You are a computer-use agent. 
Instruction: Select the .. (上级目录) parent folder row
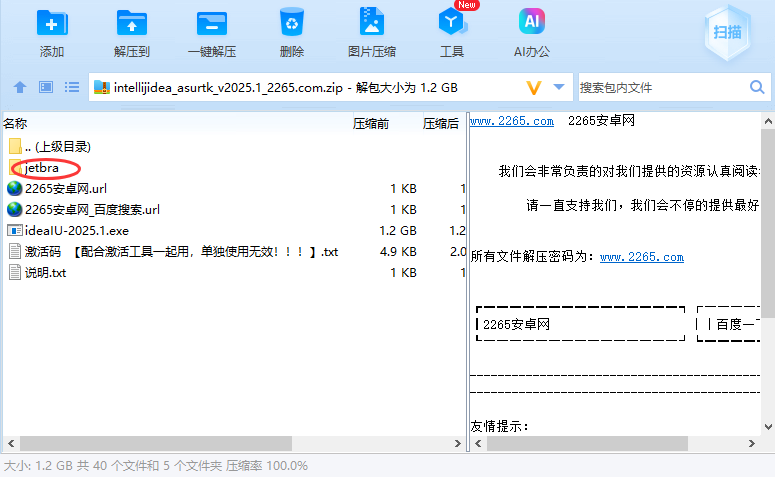233,146
